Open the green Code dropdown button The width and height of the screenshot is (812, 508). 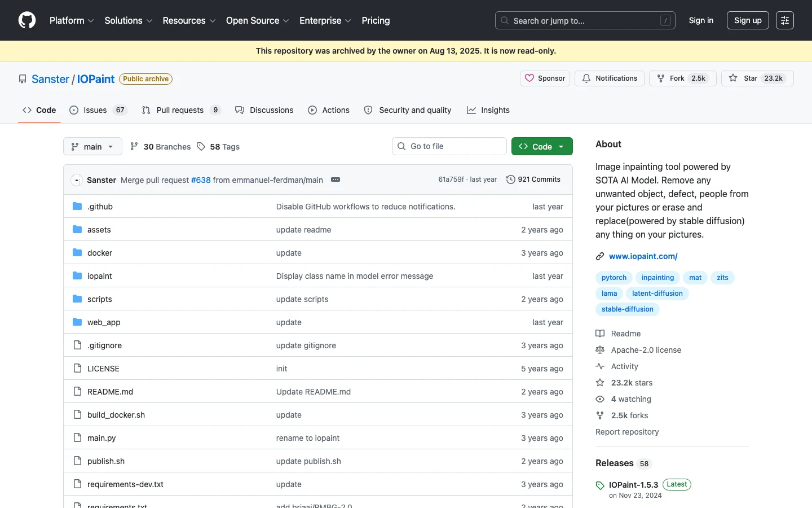[542, 146]
